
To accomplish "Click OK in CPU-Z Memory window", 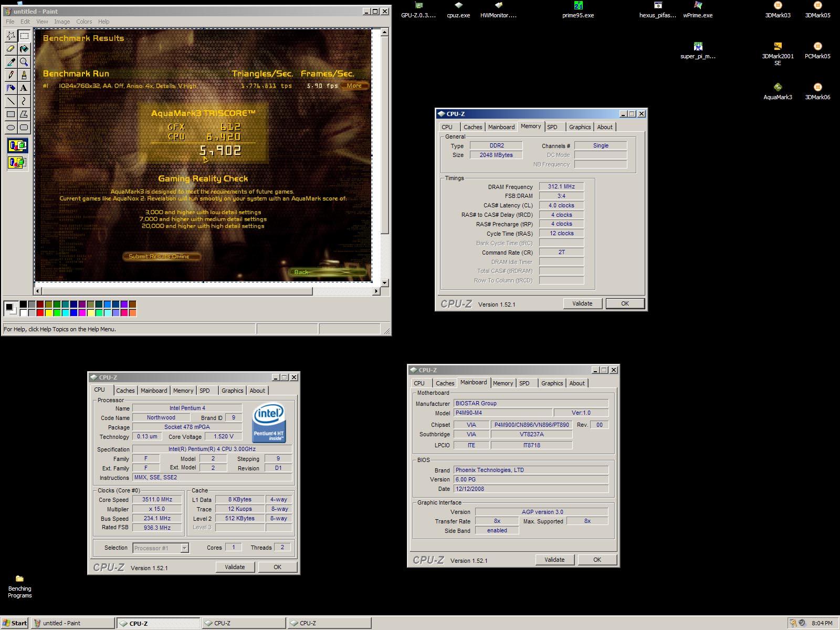I will 625,303.
